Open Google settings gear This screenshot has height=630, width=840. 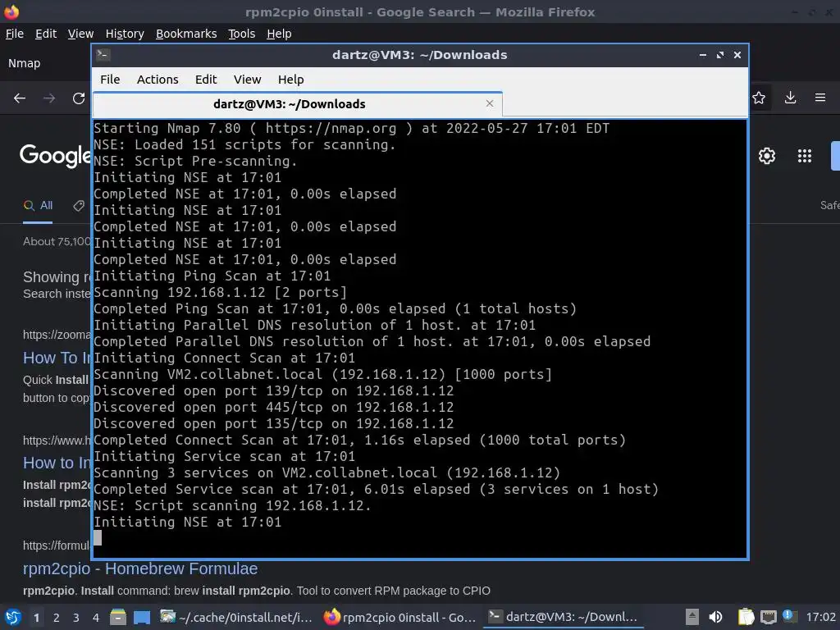click(x=767, y=156)
